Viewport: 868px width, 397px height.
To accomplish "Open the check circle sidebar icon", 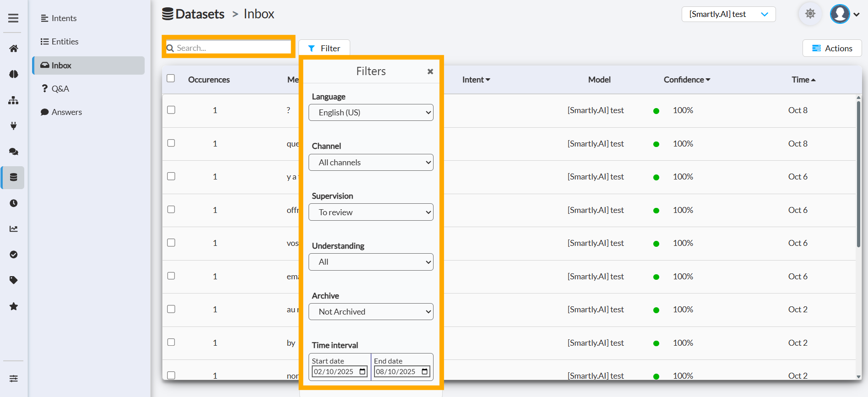I will tap(14, 255).
